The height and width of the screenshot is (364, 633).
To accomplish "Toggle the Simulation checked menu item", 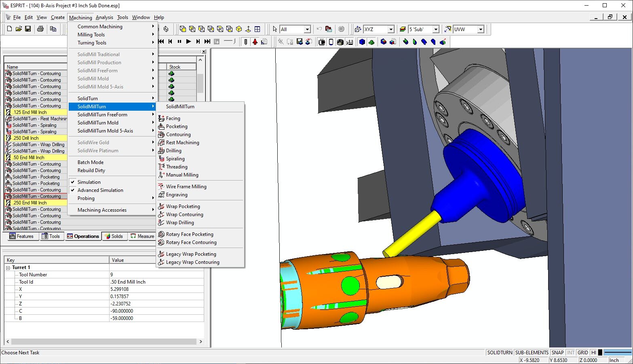I will click(x=112, y=182).
